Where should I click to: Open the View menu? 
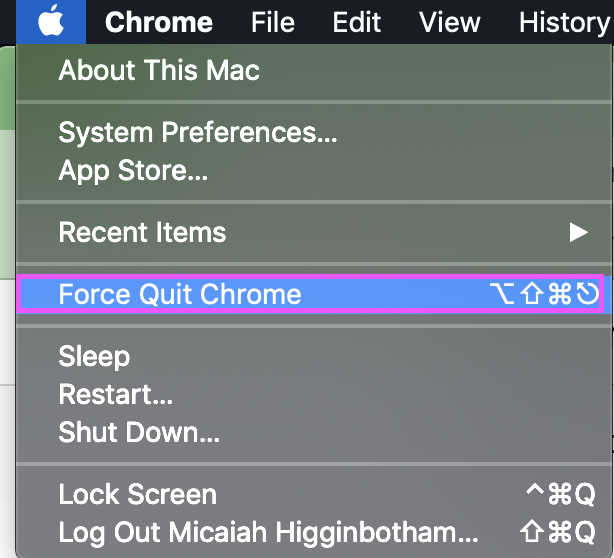point(450,21)
